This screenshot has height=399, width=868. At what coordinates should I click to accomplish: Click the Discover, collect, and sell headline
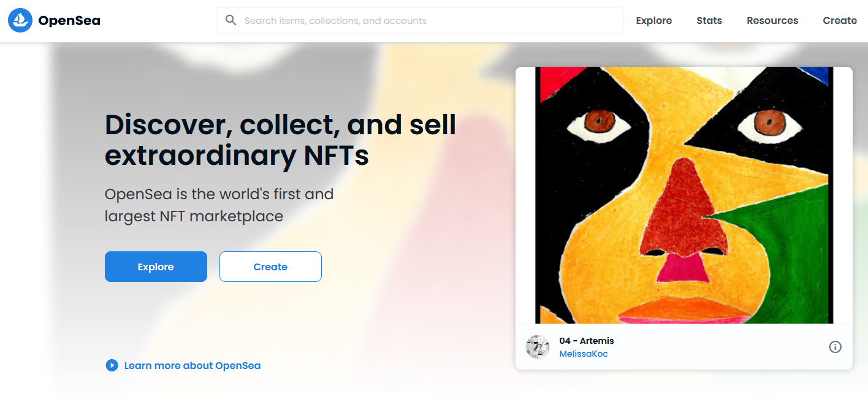coord(281,140)
